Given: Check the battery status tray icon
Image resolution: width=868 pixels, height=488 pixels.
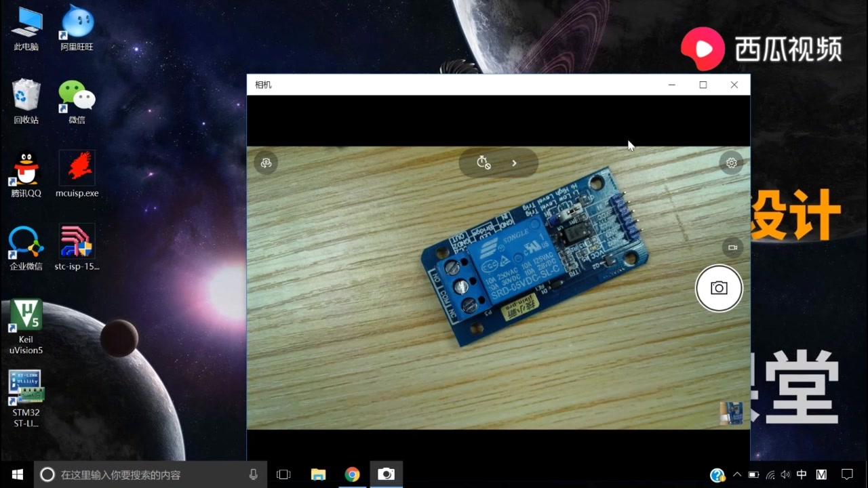Looking at the screenshot, I should (x=753, y=474).
